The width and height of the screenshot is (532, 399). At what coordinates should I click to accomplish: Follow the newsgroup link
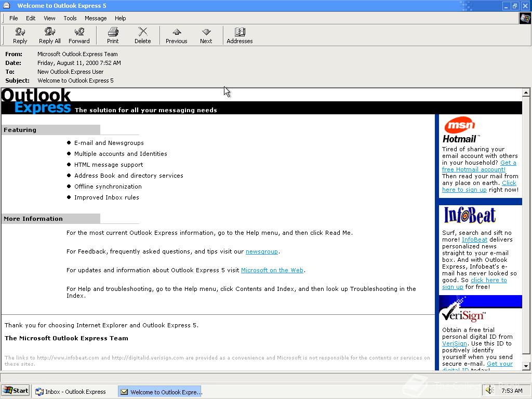pyautogui.click(x=262, y=251)
